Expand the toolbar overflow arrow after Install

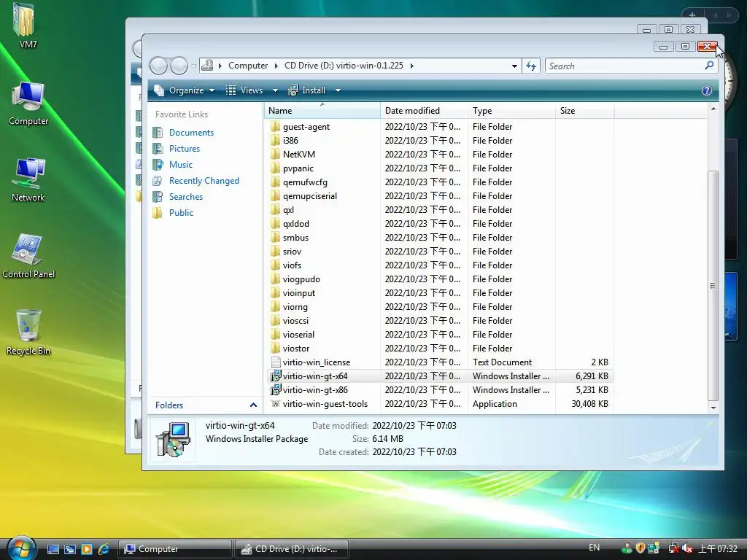click(x=338, y=90)
